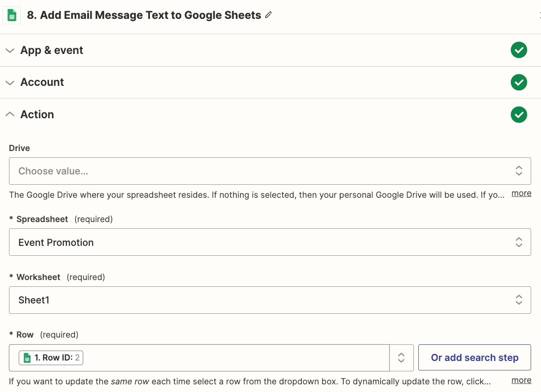Click the Spreadsheet field up-down arrows
The width and height of the screenshot is (541, 392).
click(x=519, y=242)
